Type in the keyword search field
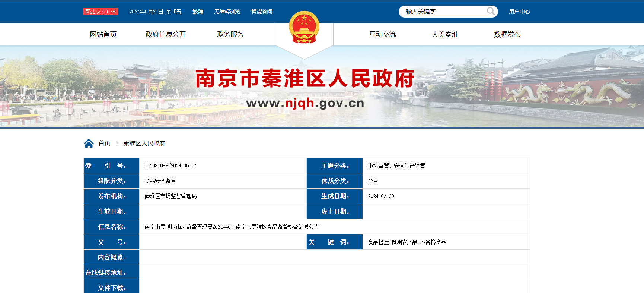The height and width of the screenshot is (293, 644). point(443,12)
